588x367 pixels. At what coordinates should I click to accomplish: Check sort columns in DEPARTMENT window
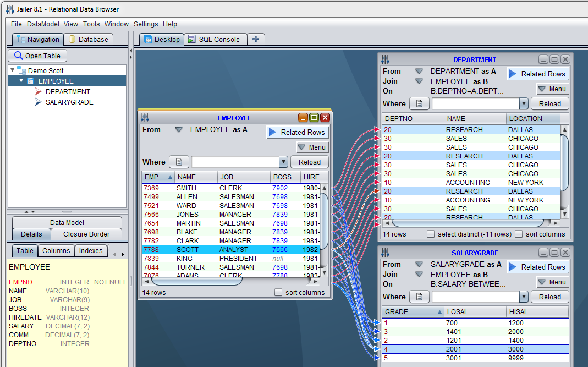(519, 234)
